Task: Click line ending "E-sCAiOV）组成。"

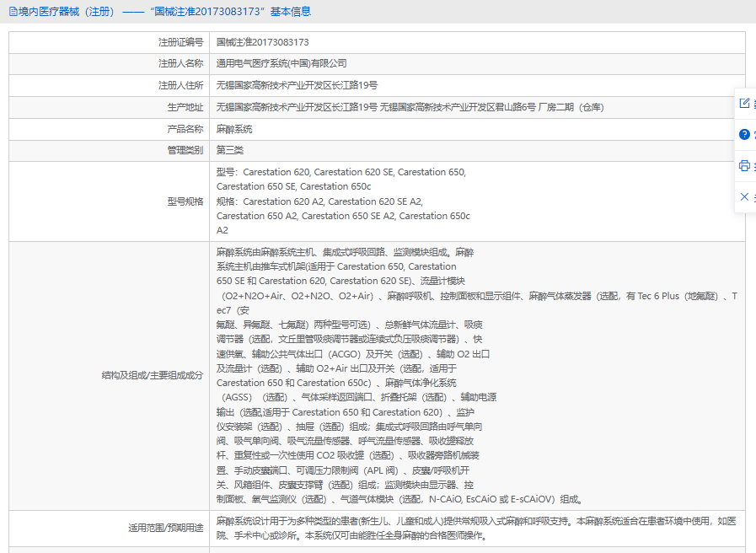Action: pyautogui.click(x=399, y=500)
